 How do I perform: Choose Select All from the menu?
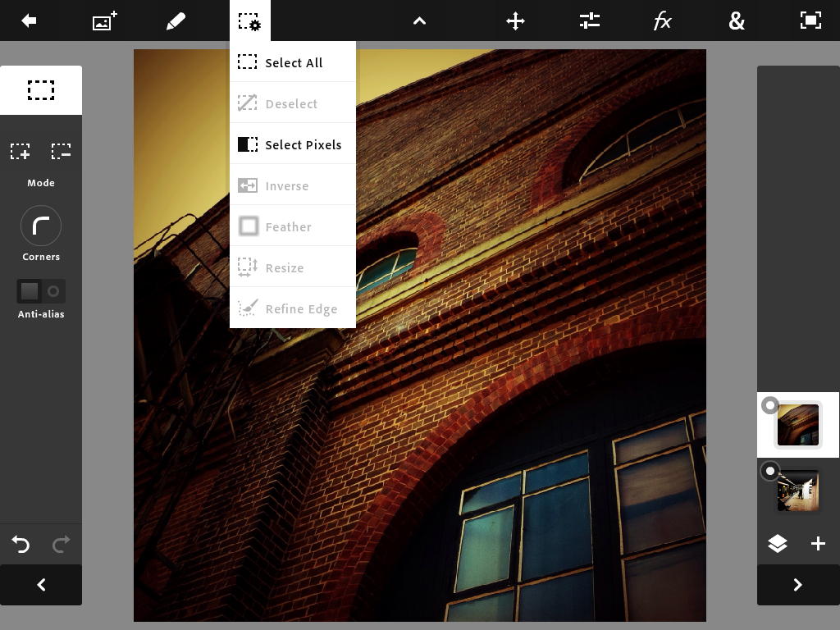293,63
